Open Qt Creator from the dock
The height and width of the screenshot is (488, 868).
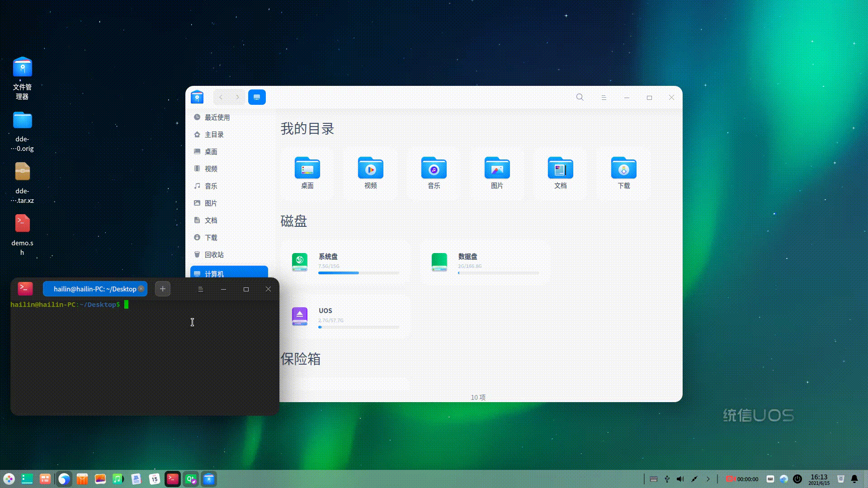click(191, 479)
